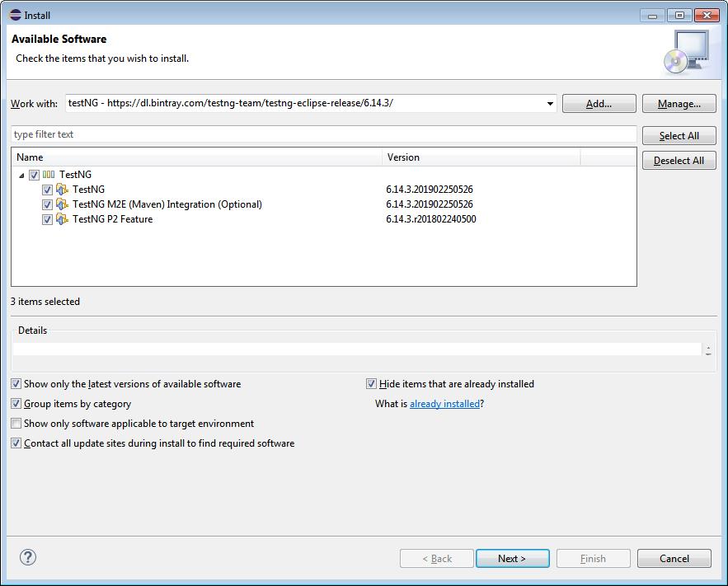Toggle Show only the latest versions
Image resolution: width=728 pixels, height=586 pixels.
click(x=16, y=384)
